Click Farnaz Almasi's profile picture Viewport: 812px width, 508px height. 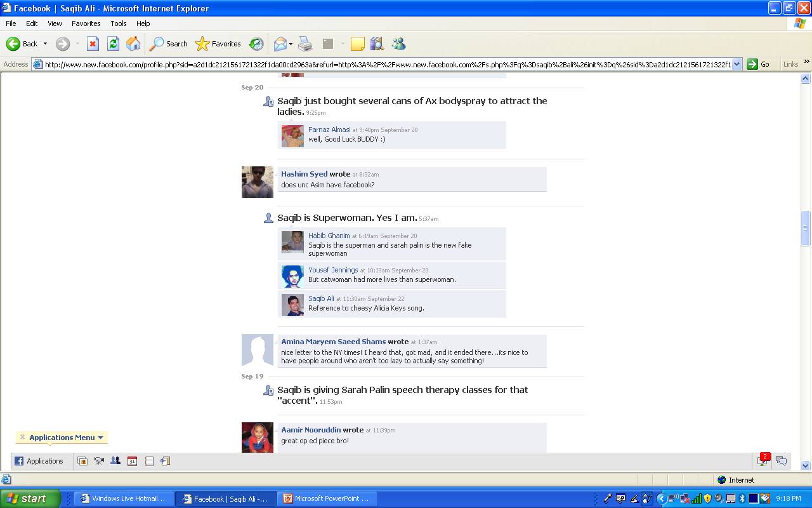coord(292,136)
